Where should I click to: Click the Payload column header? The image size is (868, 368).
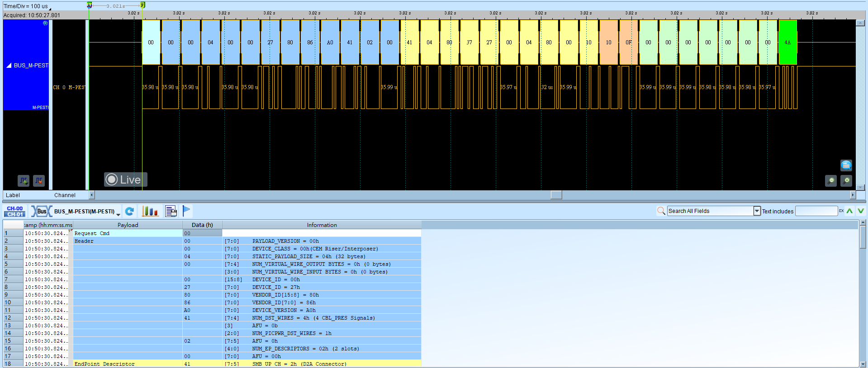[128, 225]
